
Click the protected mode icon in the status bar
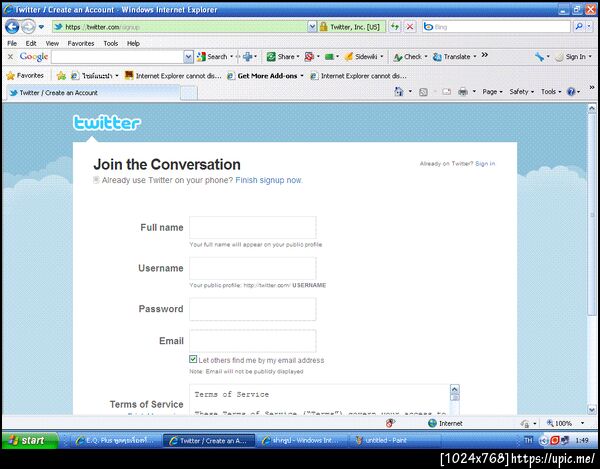tap(525, 423)
